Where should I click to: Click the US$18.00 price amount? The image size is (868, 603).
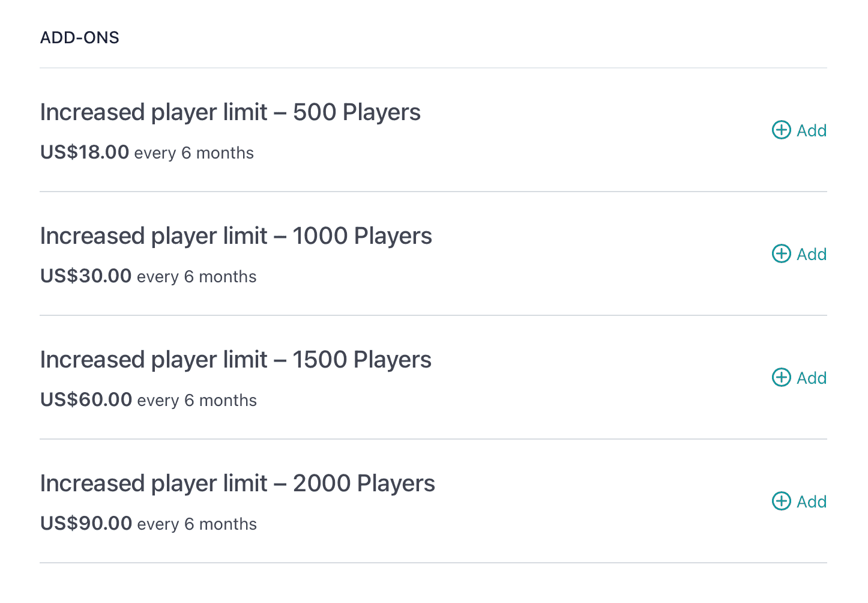tap(85, 153)
